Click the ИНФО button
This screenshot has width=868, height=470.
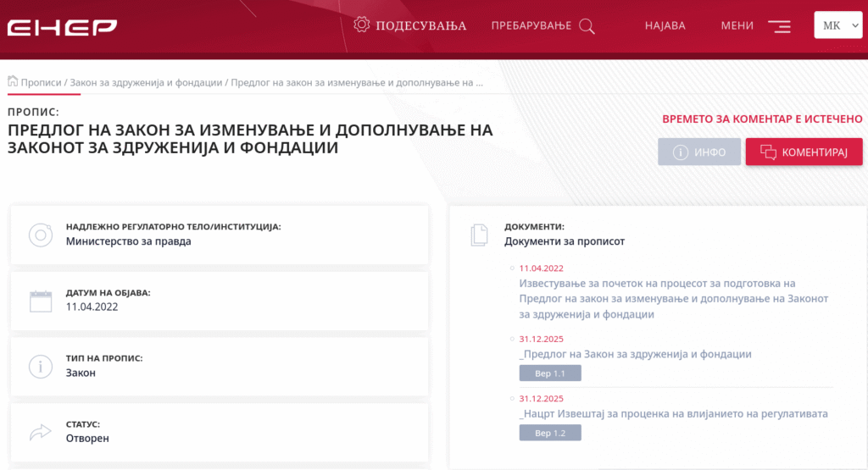[699, 152]
